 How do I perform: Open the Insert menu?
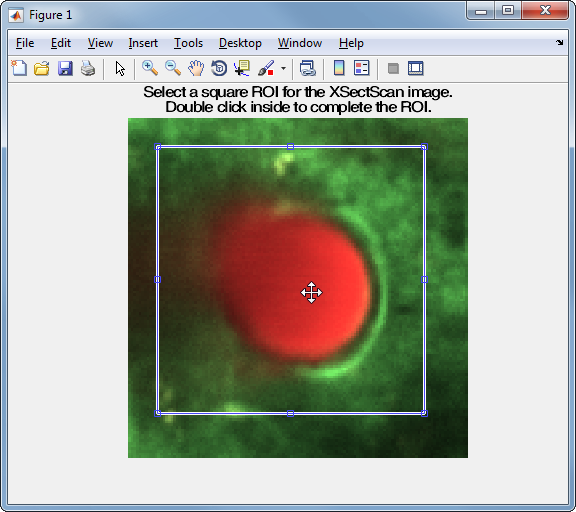[x=143, y=43]
